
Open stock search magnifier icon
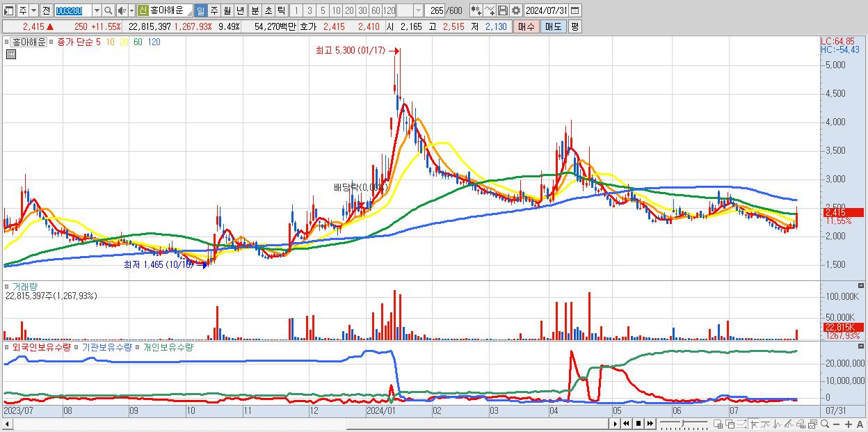tap(108, 10)
